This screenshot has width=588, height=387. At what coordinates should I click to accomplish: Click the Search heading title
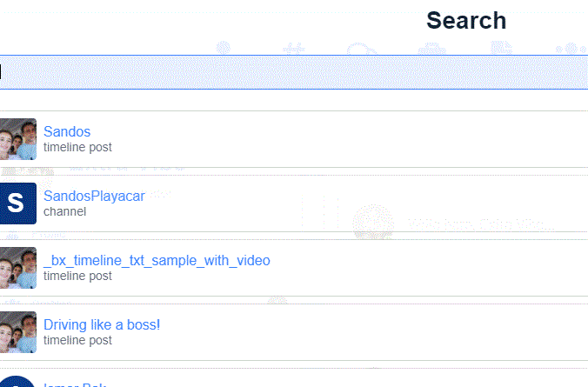466,21
